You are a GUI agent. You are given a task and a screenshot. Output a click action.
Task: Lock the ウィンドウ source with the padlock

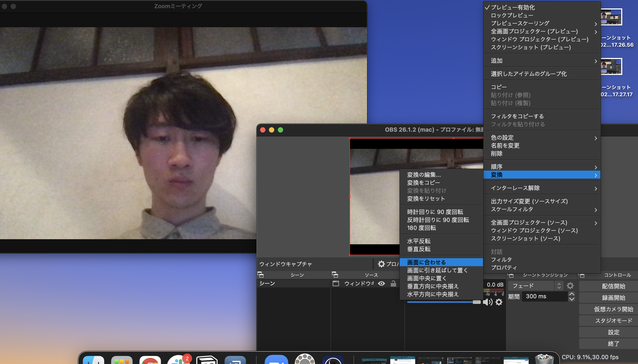(x=393, y=283)
